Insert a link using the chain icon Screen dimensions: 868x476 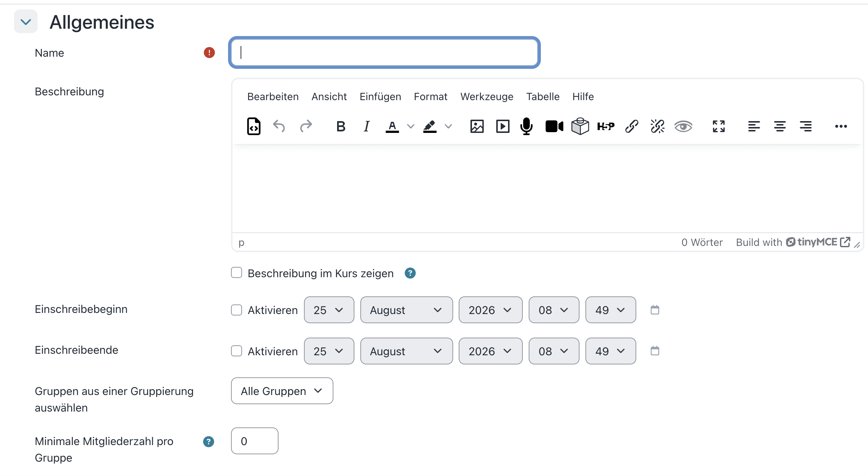tap(631, 126)
